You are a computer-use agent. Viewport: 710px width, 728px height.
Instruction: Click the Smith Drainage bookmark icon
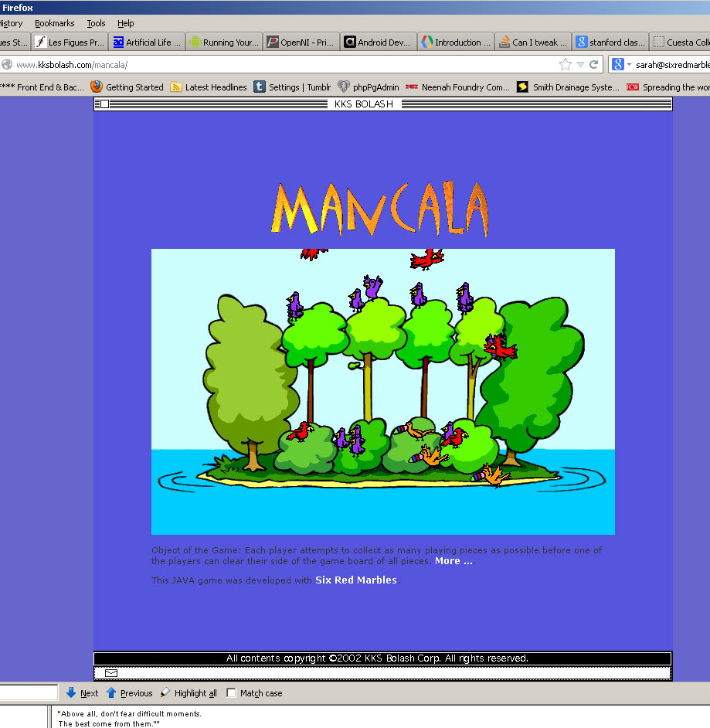pos(522,87)
